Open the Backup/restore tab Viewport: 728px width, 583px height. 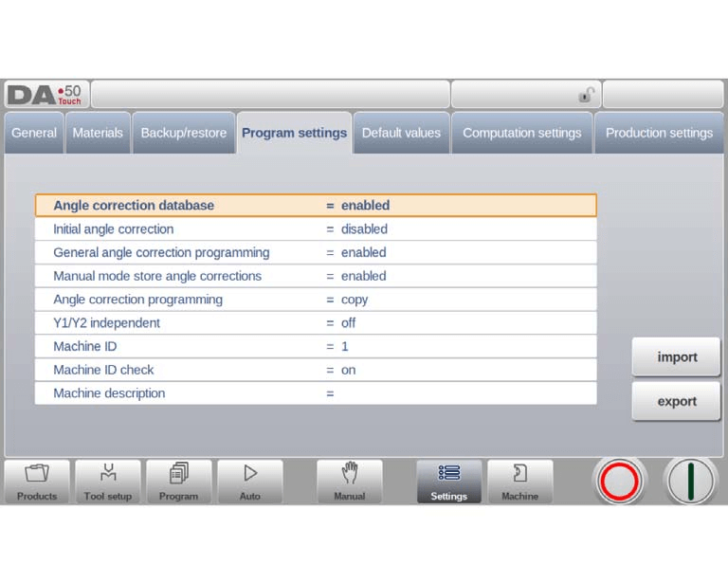[184, 133]
